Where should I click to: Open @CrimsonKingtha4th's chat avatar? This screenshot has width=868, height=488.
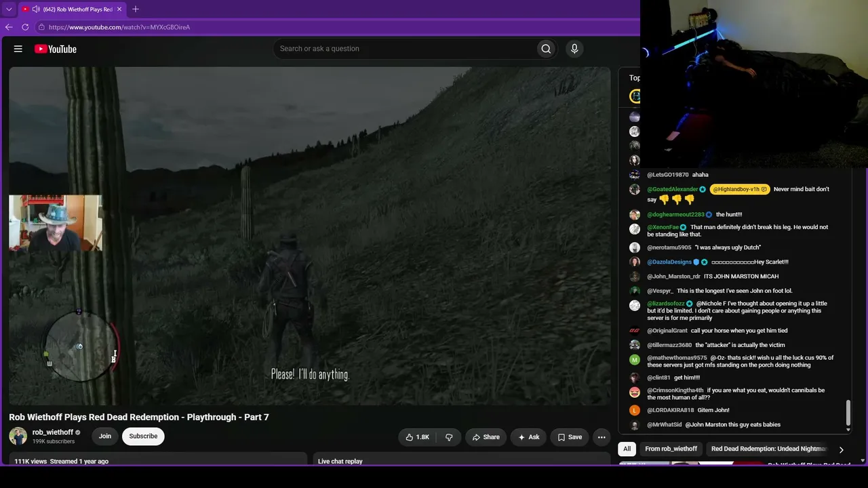coord(635,392)
